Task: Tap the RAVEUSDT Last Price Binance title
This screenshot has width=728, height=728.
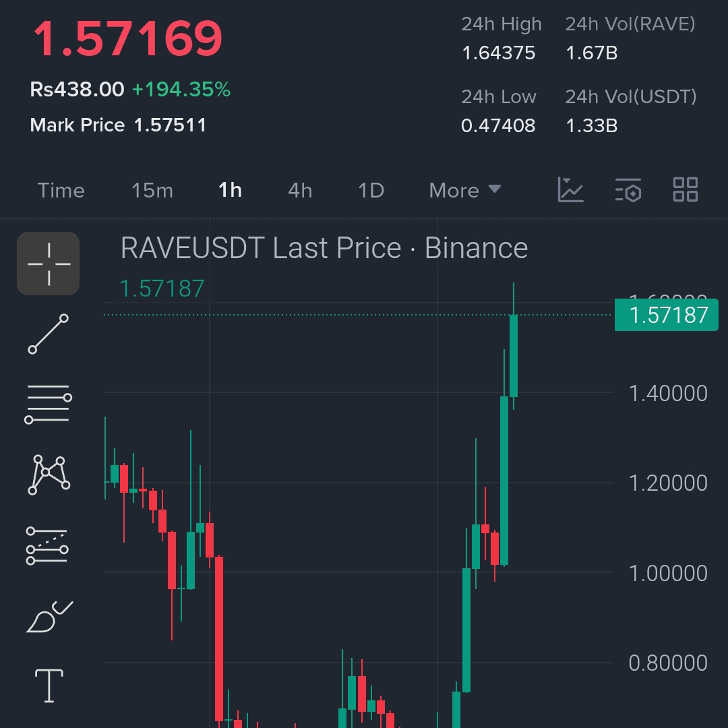Action: pyautogui.click(x=324, y=248)
